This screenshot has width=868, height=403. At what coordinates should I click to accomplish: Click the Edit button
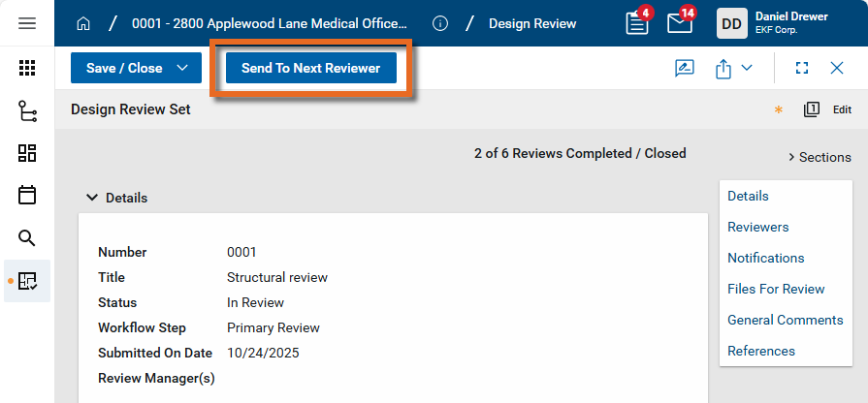(x=842, y=109)
